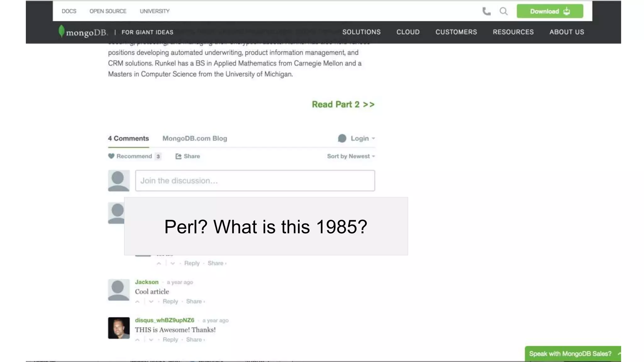Upvote the THIS is Awesome comment
This screenshot has height=362, width=644.
[x=137, y=340]
